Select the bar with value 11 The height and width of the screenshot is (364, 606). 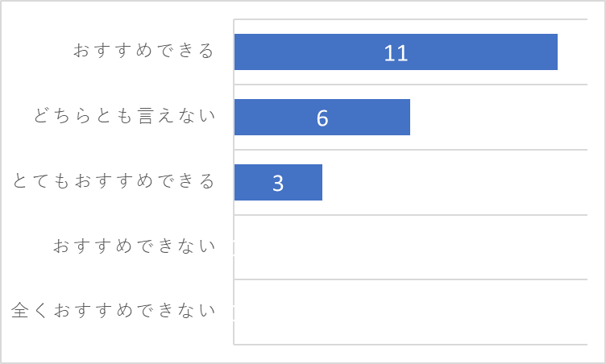point(396,52)
